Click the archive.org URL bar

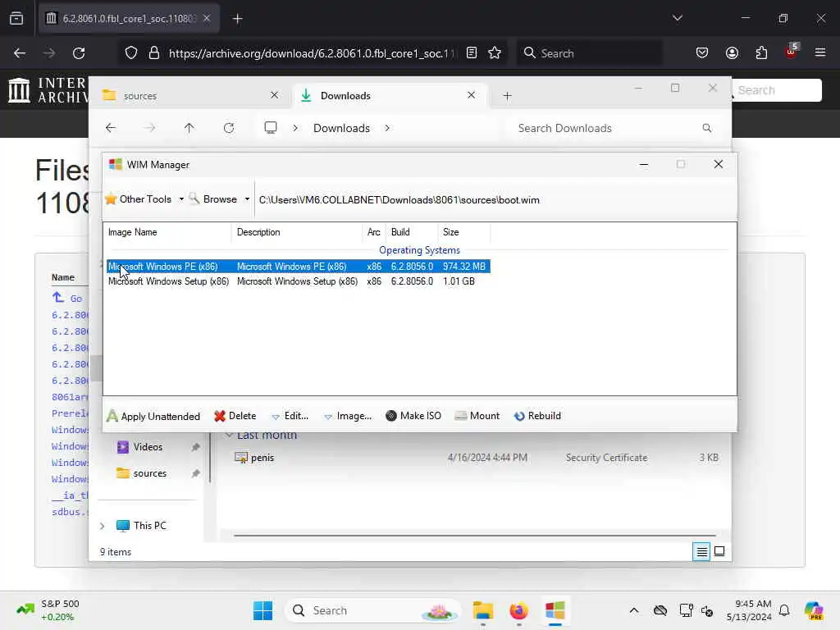(x=312, y=53)
